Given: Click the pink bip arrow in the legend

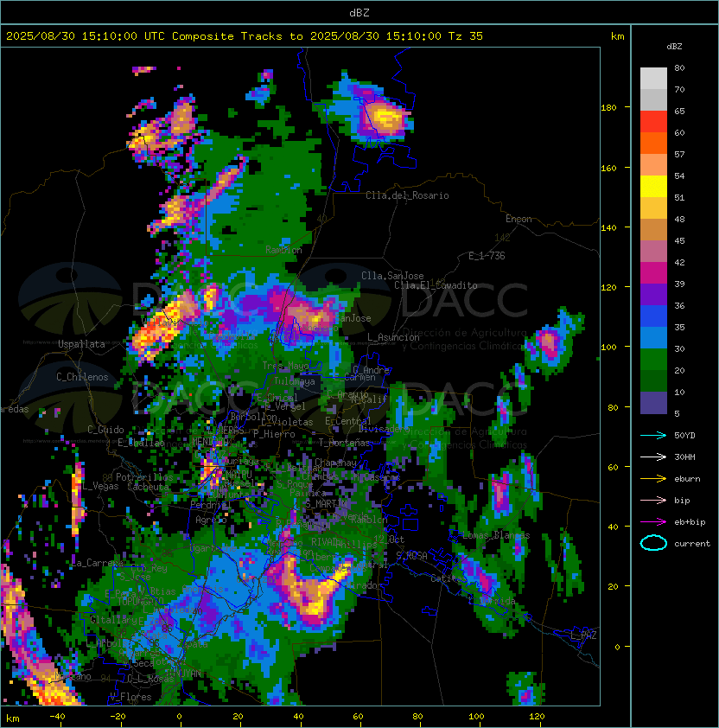Looking at the screenshot, I should click(x=653, y=500).
